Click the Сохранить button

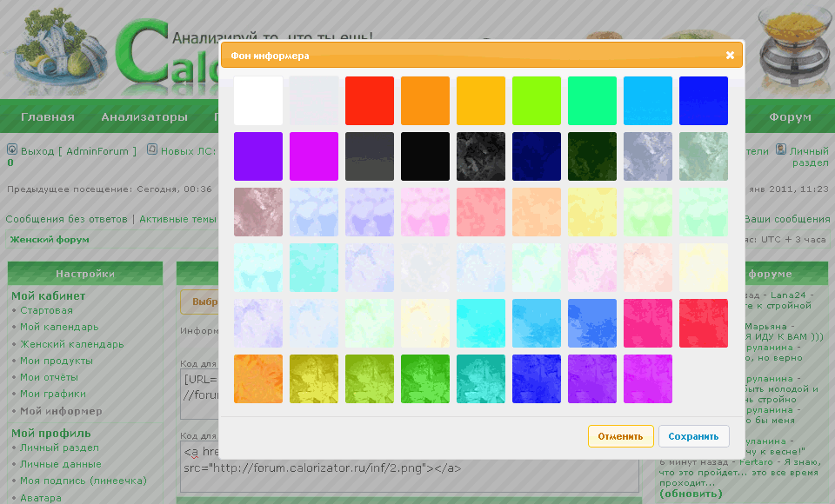tap(693, 436)
